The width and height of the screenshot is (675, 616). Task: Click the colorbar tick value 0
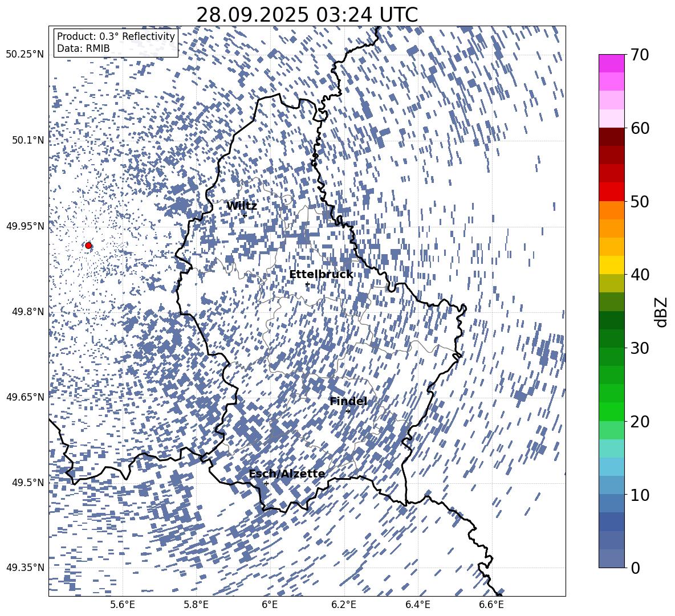click(x=635, y=568)
